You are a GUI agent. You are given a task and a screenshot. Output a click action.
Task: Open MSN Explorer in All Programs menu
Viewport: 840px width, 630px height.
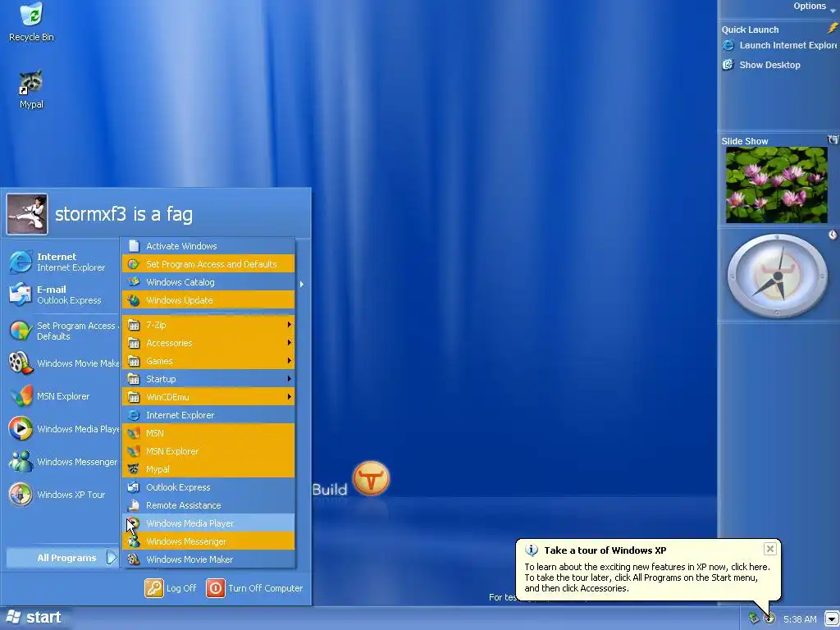(208, 451)
